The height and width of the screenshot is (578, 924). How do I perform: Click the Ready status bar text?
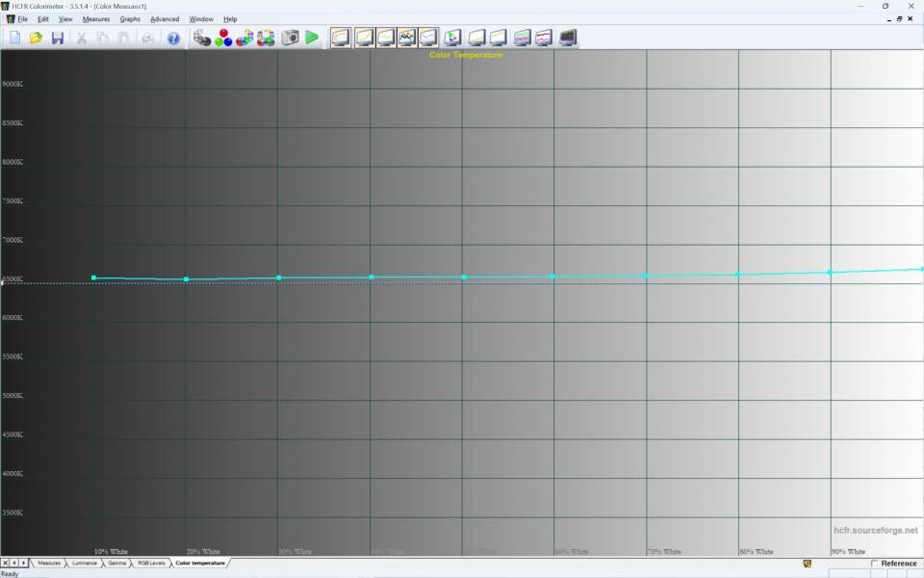click(x=10, y=574)
